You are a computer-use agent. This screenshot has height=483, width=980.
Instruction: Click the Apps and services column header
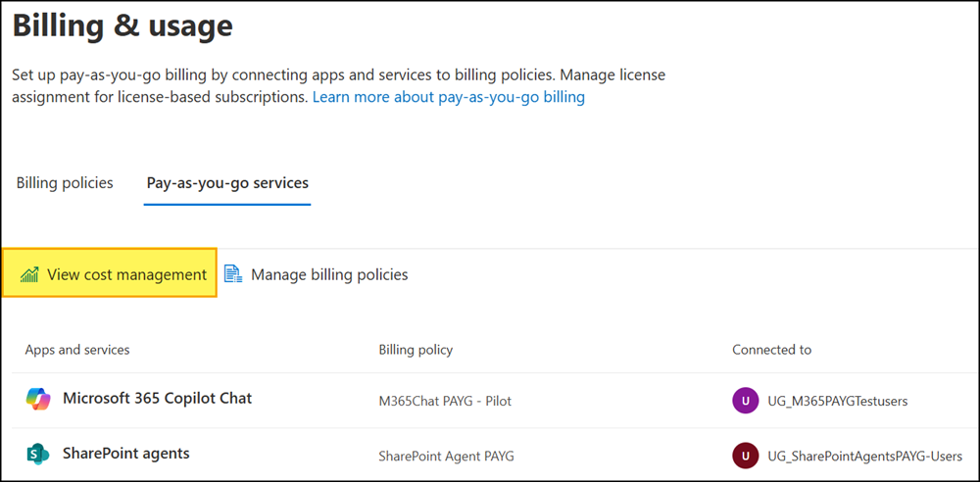[x=77, y=350]
